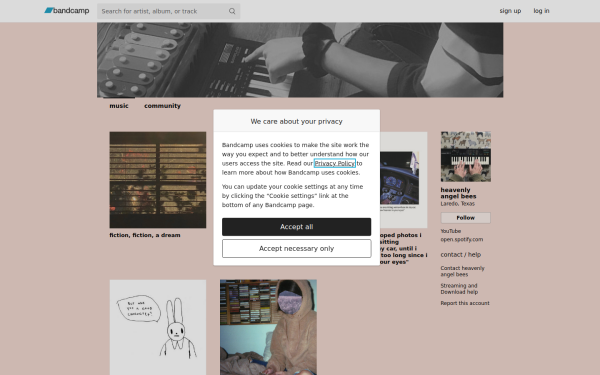Follow heavenly angel bees

(x=465, y=218)
